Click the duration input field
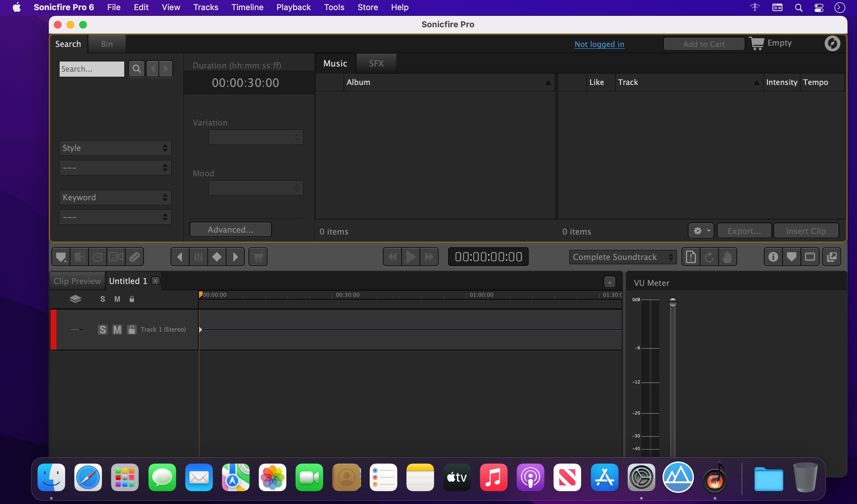857x504 pixels. click(245, 82)
